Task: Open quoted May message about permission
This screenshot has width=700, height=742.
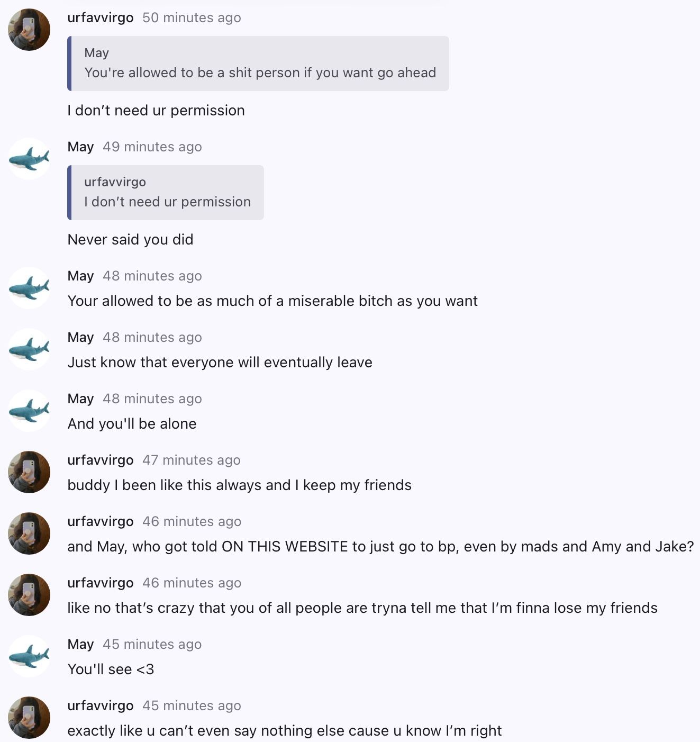Action: tap(259, 64)
